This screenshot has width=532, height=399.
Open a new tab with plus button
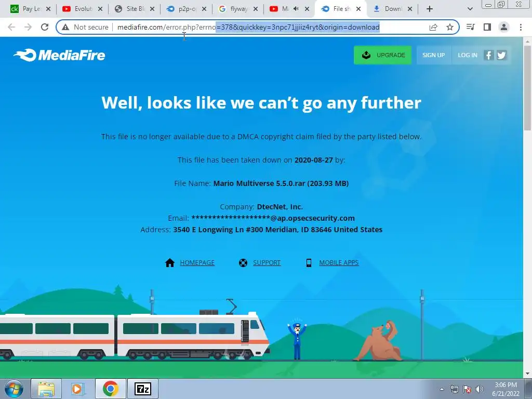tap(430, 9)
